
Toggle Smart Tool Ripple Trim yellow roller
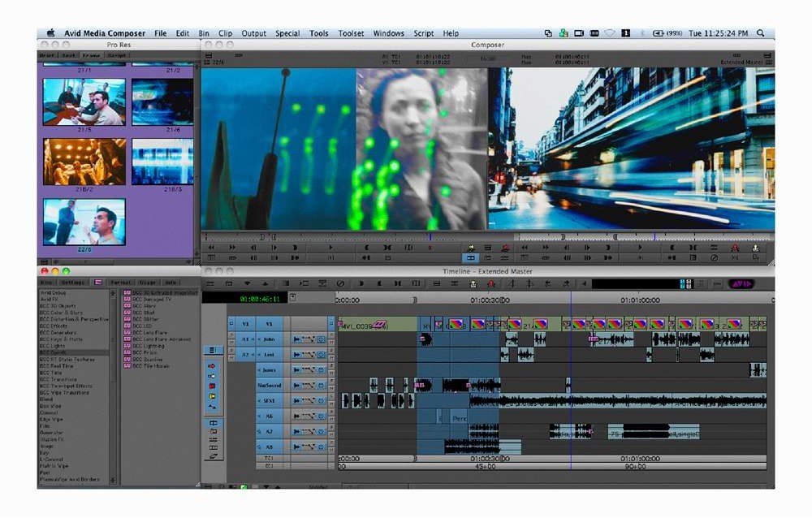tap(212, 396)
